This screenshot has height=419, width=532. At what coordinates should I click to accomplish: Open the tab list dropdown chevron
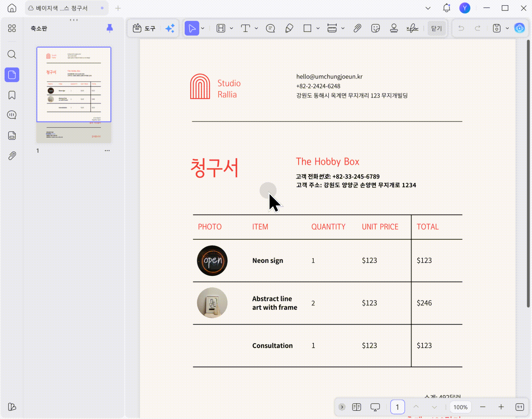[x=428, y=8]
